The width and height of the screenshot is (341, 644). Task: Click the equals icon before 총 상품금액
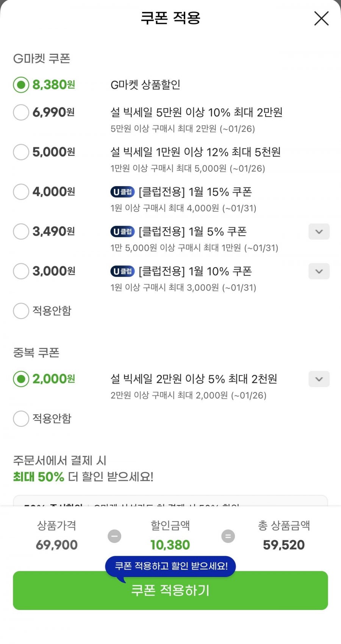click(x=228, y=536)
